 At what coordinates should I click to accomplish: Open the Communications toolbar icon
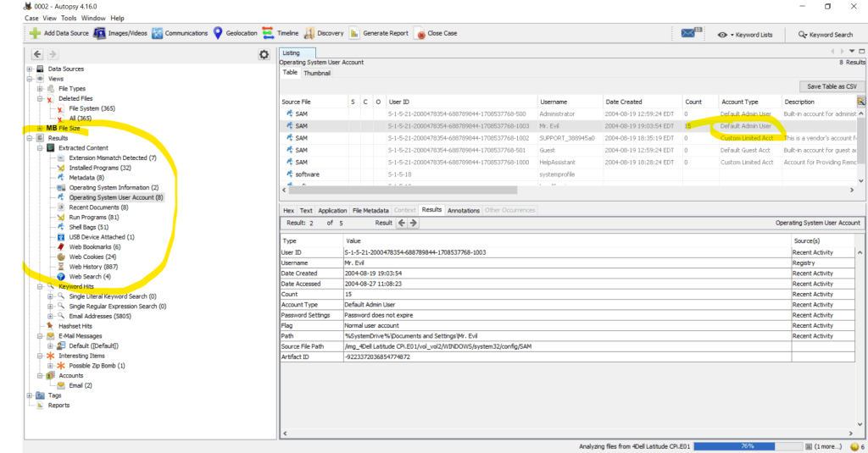(x=158, y=34)
